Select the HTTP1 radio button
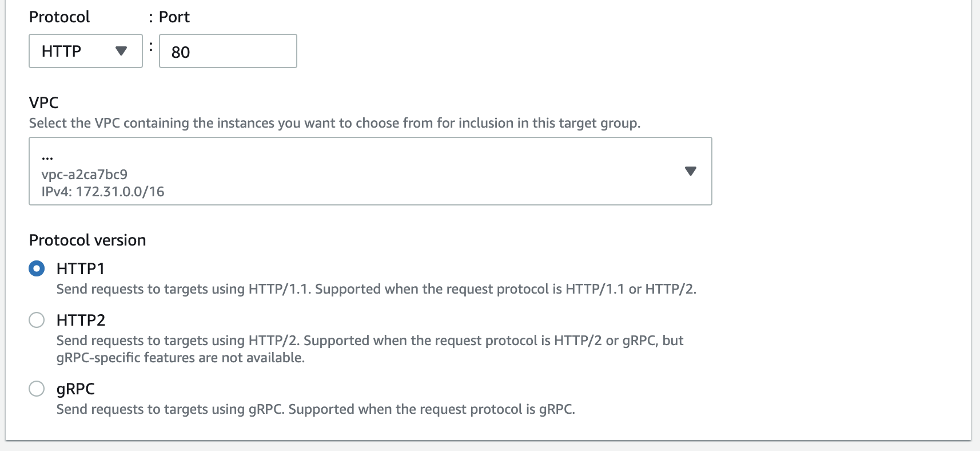Screen dimensions: 980x451 (37, 268)
